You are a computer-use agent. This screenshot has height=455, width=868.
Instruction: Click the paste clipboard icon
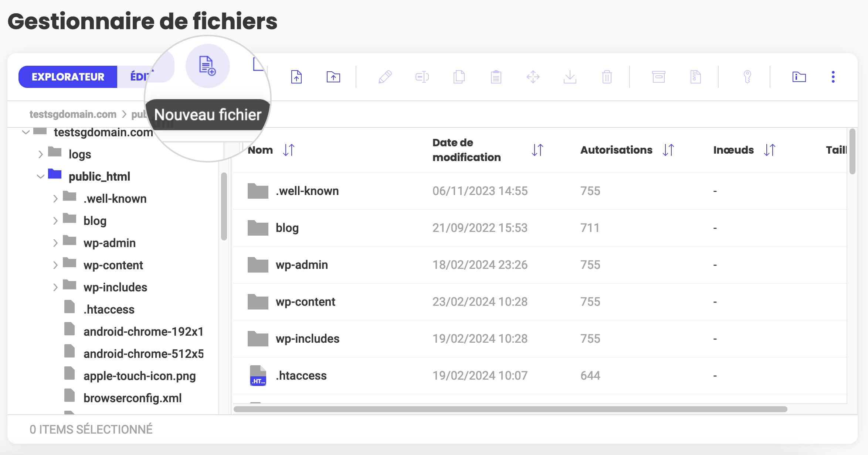click(496, 77)
